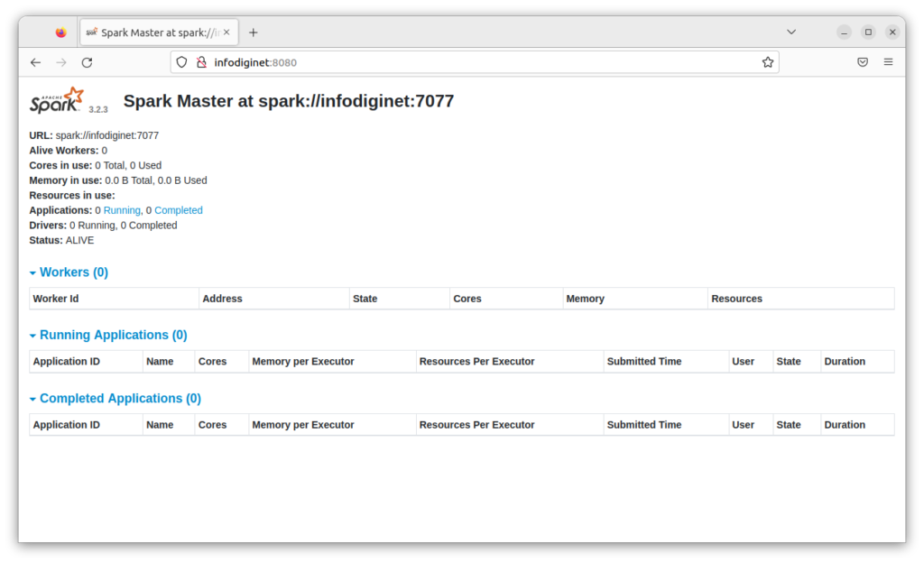Close the Spark Master tab
924x563 pixels.
pos(226,32)
